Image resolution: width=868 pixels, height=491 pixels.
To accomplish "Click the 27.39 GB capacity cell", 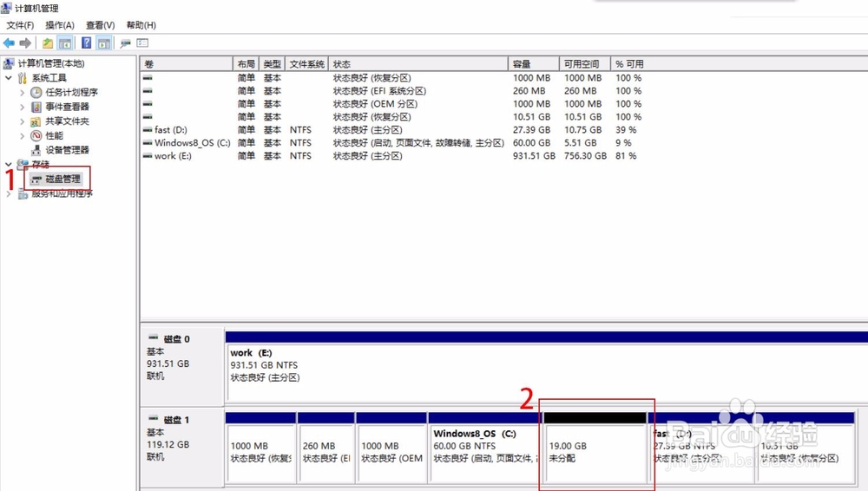I will point(531,129).
